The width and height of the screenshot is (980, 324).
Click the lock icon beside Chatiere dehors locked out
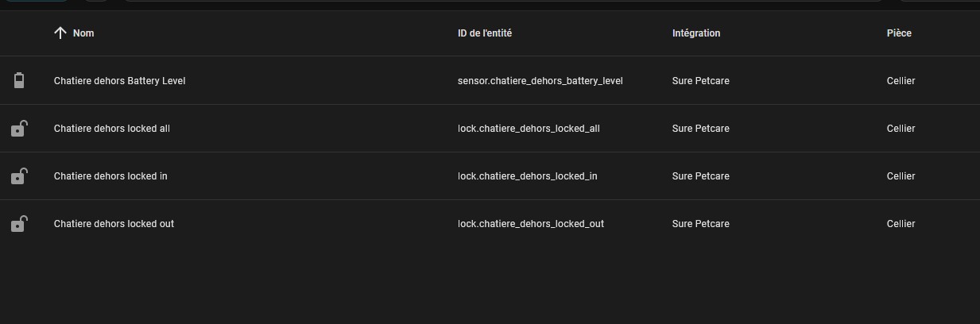coord(19,224)
